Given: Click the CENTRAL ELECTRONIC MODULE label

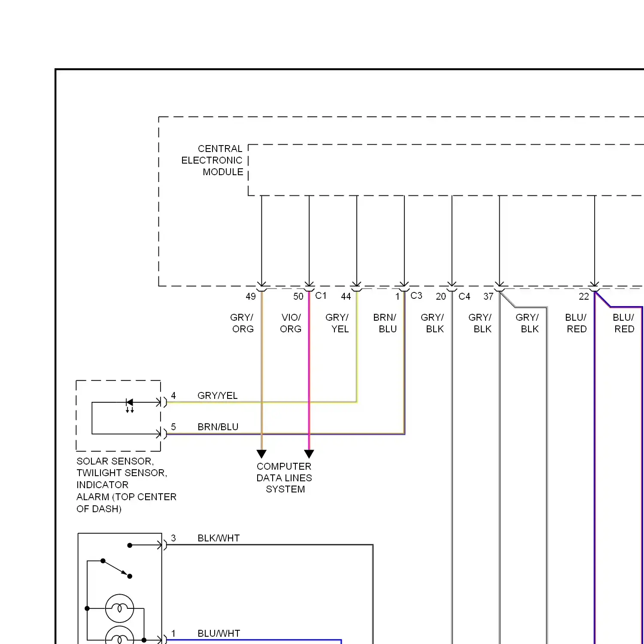Looking at the screenshot, I should point(212,160).
